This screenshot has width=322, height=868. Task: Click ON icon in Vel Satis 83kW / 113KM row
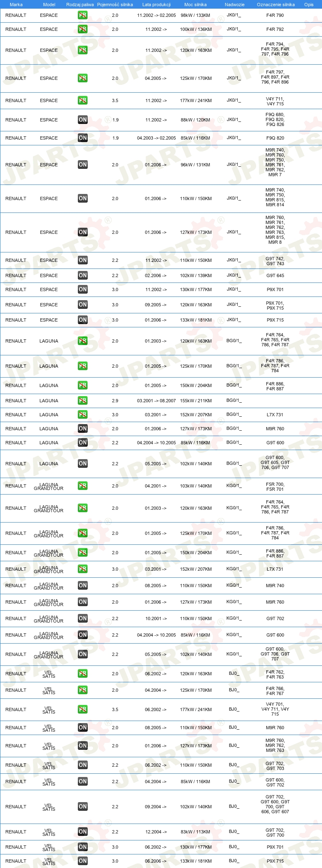tap(83, 832)
